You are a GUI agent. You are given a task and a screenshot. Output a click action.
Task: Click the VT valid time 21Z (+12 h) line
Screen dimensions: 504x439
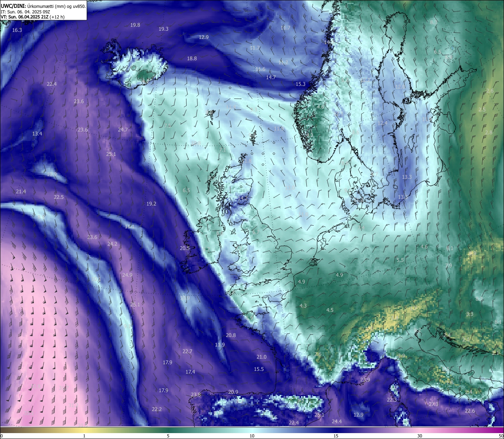33,17
